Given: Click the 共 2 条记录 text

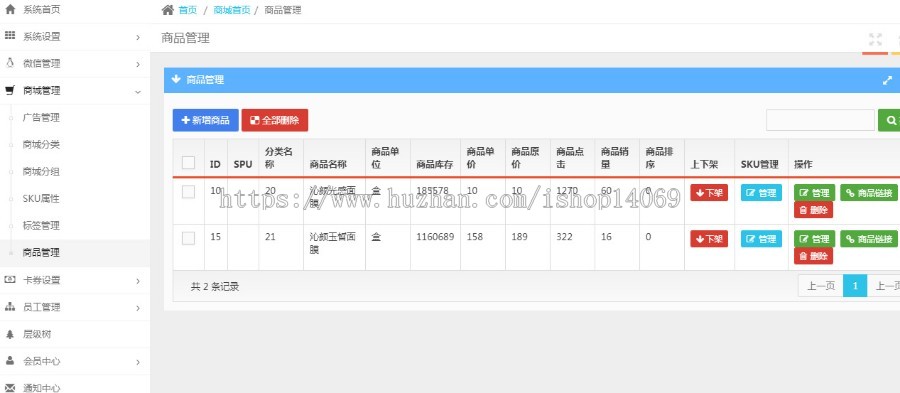Looking at the screenshot, I should coord(215,286).
